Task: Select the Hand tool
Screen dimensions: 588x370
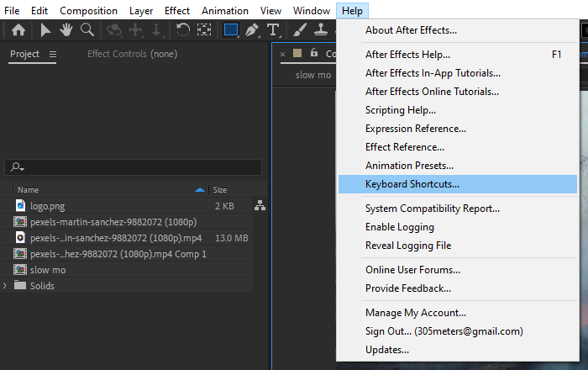Action: tap(66, 30)
